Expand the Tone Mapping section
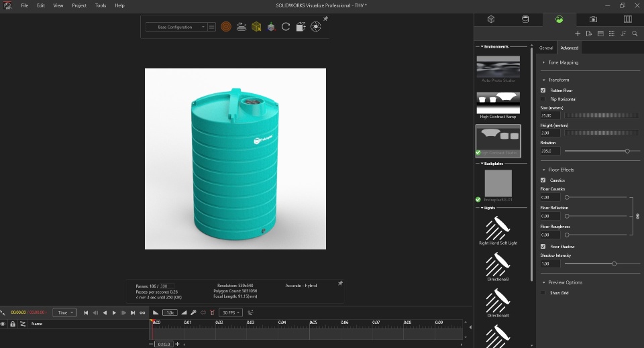 [x=563, y=62]
